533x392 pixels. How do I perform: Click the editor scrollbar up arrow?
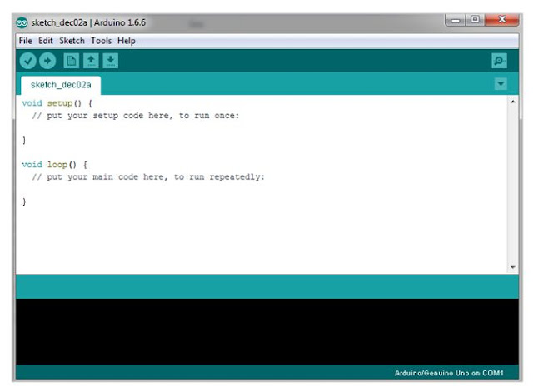(x=513, y=102)
